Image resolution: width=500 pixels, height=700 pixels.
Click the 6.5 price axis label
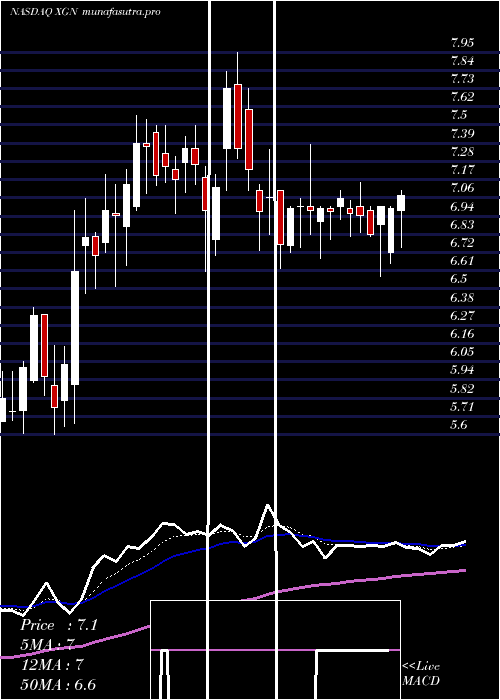click(458, 279)
